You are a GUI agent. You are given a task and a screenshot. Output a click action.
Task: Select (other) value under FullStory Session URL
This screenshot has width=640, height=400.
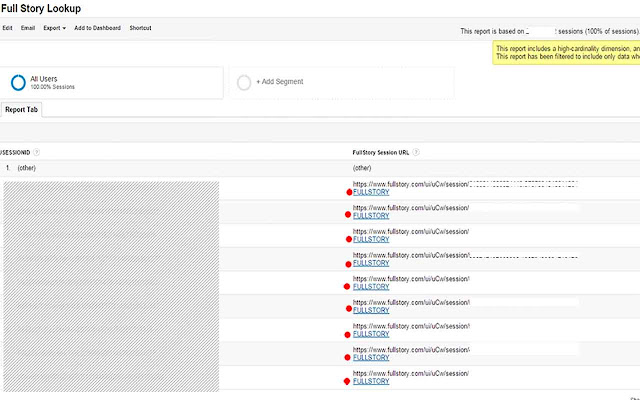point(362,168)
